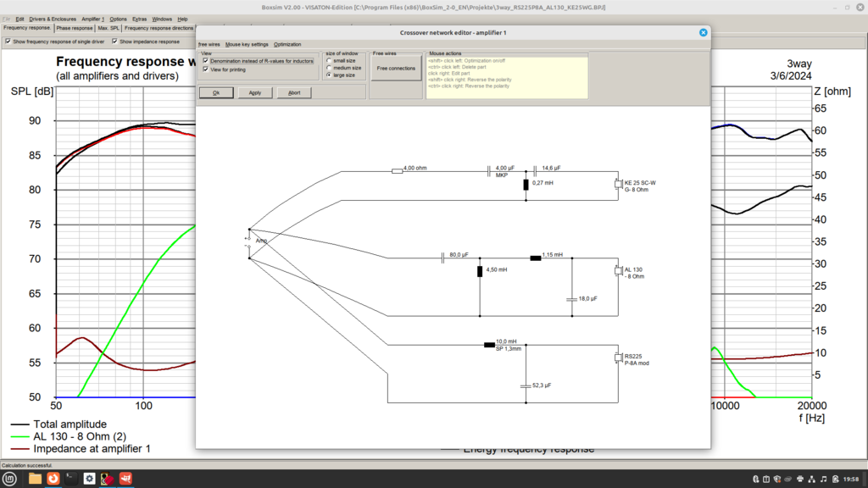Image resolution: width=868 pixels, height=488 pixels.
Task: Close the Crossover network editor dialog
Action: (x=703, y=33)
